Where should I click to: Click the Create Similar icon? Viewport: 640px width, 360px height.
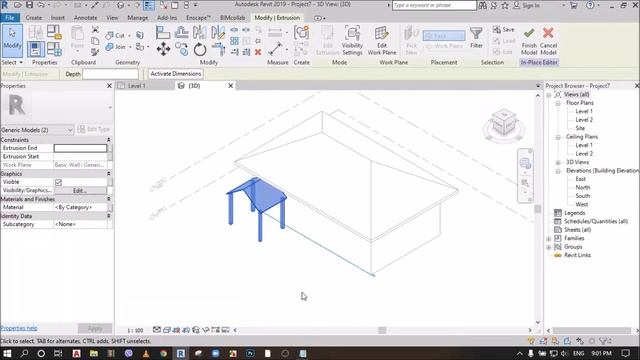coord(302,33)
